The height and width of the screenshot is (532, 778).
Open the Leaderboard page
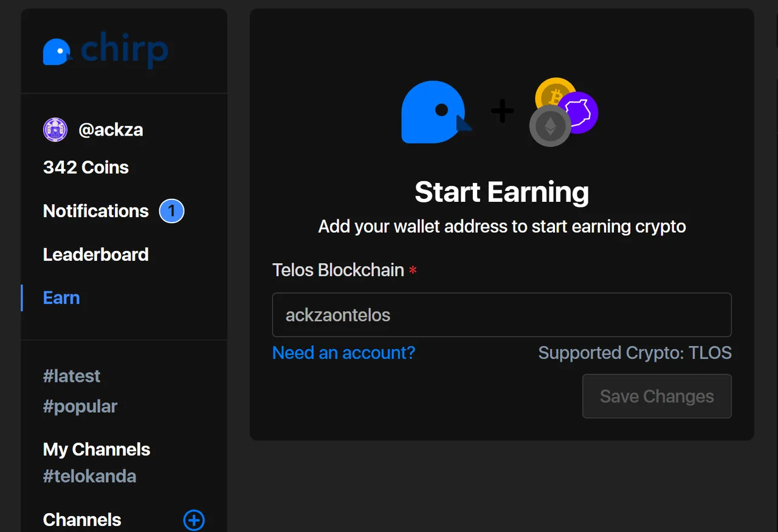pos(96,254)
